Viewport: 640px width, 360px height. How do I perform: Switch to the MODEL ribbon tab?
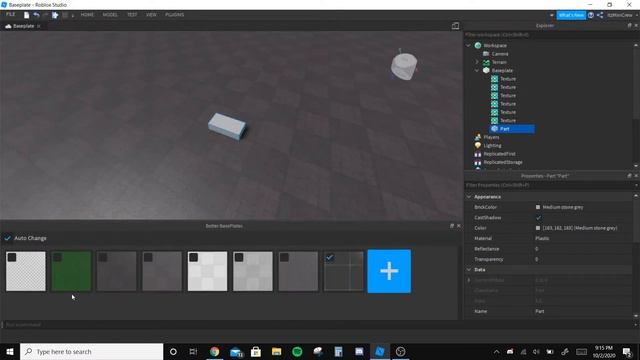110,15
